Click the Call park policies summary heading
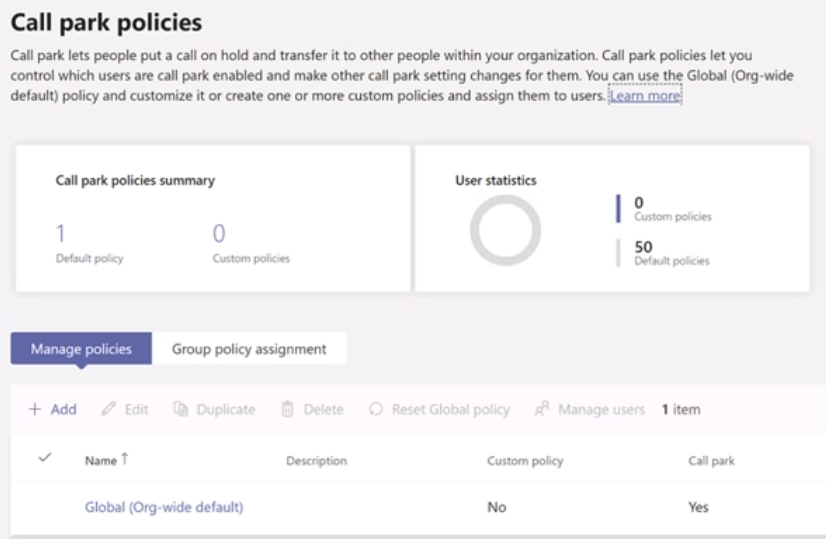Screen dimensions: 826x539 [135, 180]
